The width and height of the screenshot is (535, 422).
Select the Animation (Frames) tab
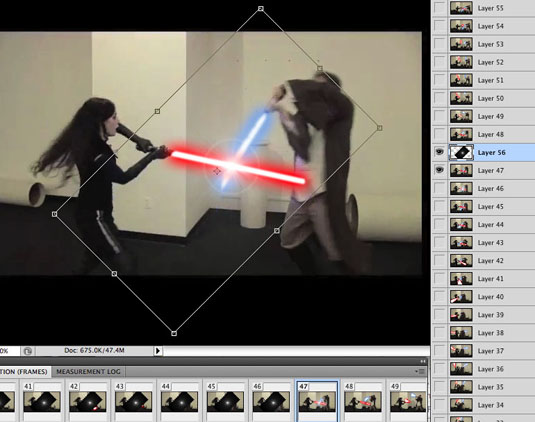[x=24, y=372]
